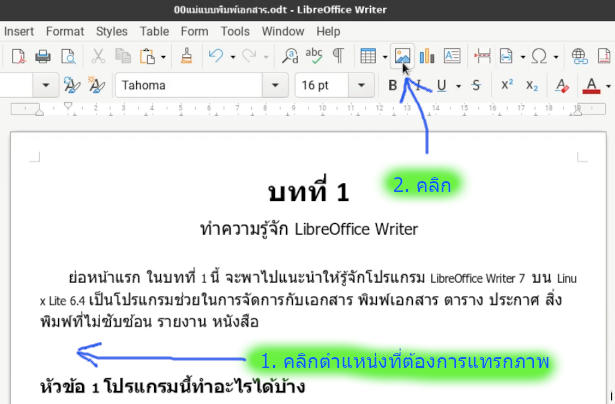Open the Insert Table dropdown arrow

385,57
